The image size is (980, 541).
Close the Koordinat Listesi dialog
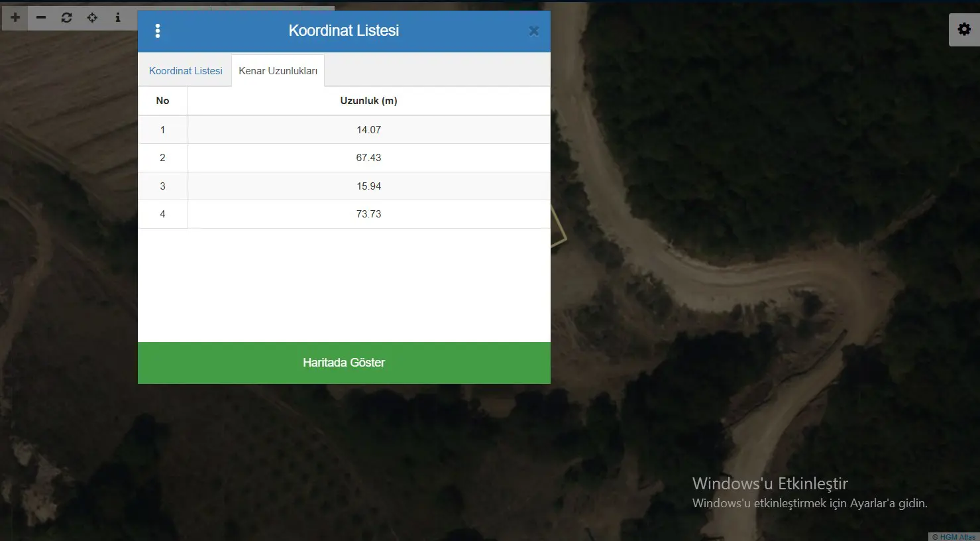click(x=534, y=31)
